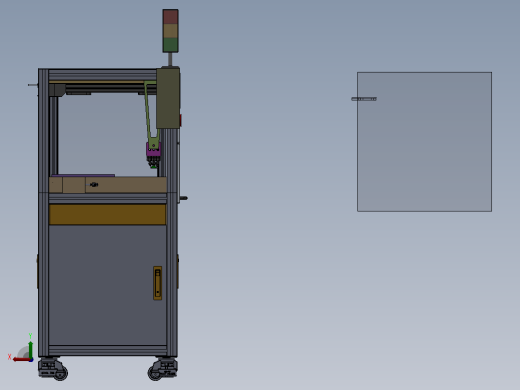Select the red segment of the tower light
520x390 pixels.
[x=170, y=16]
